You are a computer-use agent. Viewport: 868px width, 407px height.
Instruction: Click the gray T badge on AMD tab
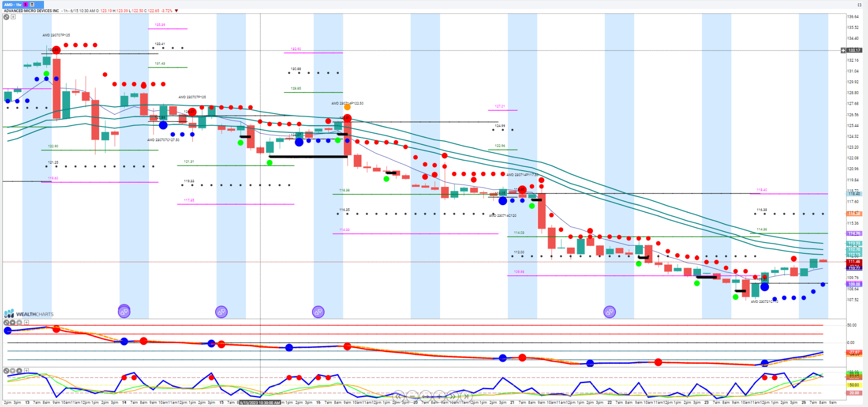pyautogui.click(x=32, y=5)
